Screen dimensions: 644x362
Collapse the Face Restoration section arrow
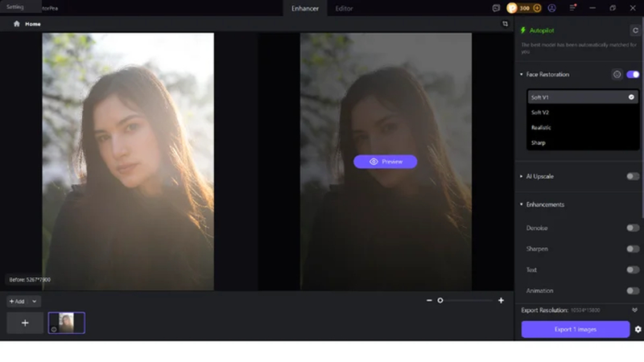[x=521, y=74]
